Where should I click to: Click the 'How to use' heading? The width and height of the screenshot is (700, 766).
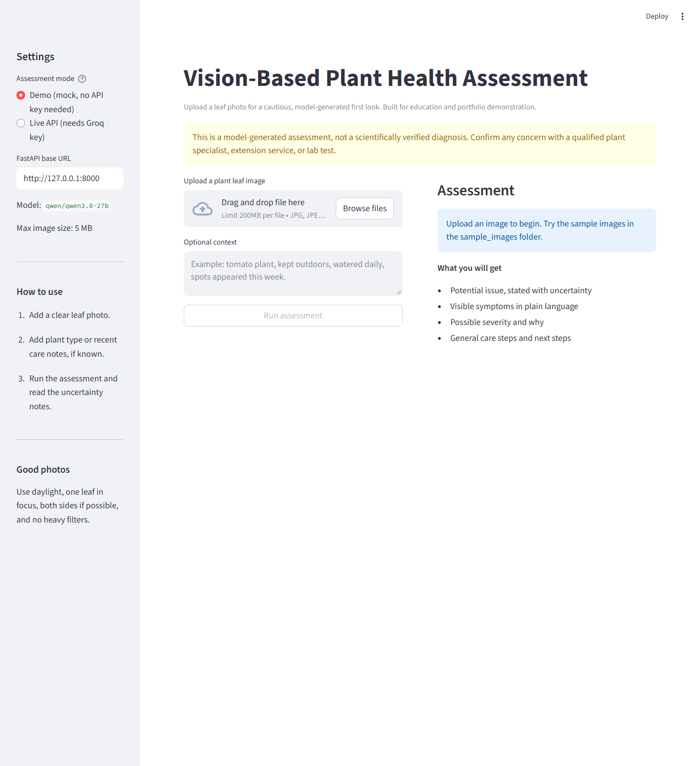pyautogui.click(x=39, y=292)
